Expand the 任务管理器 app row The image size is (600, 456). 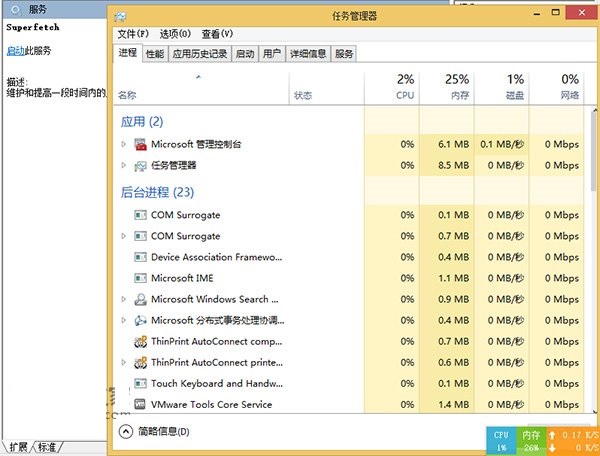[x=124, y=165]
